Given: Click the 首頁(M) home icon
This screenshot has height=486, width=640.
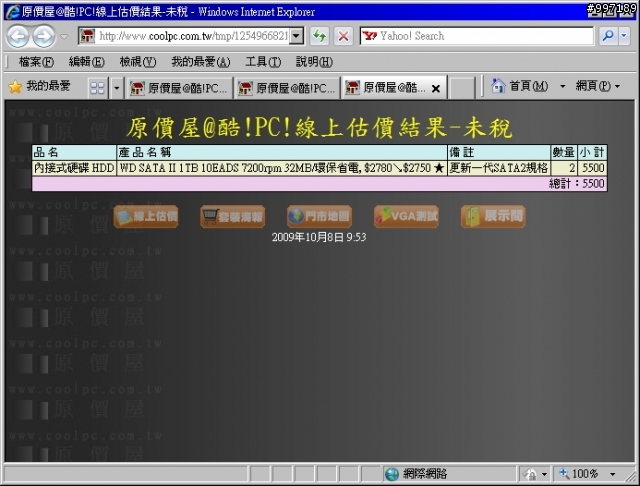Looking at the screenshot, I should (498, 86).
